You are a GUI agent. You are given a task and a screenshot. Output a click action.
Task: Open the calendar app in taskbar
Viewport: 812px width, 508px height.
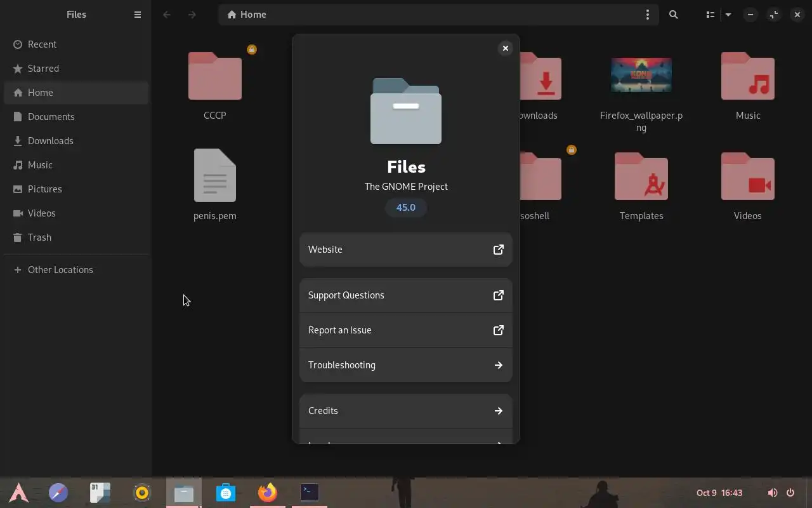pos(100,492)
